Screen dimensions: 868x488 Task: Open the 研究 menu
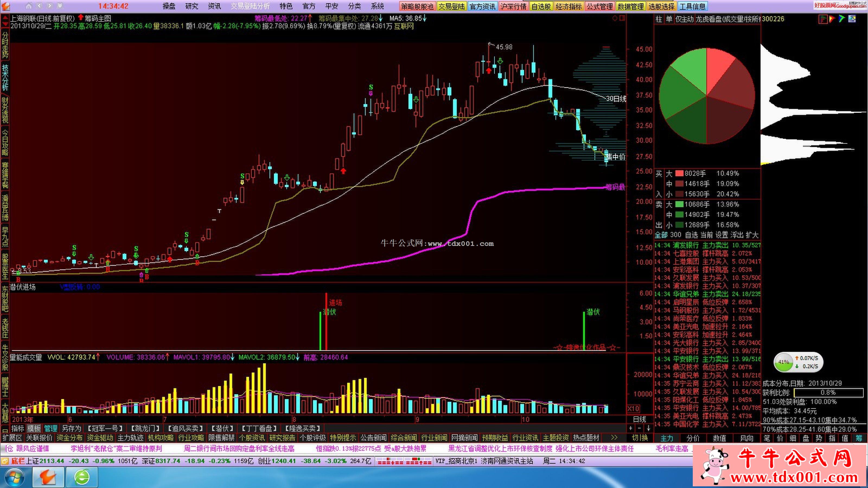click(192, 6)
